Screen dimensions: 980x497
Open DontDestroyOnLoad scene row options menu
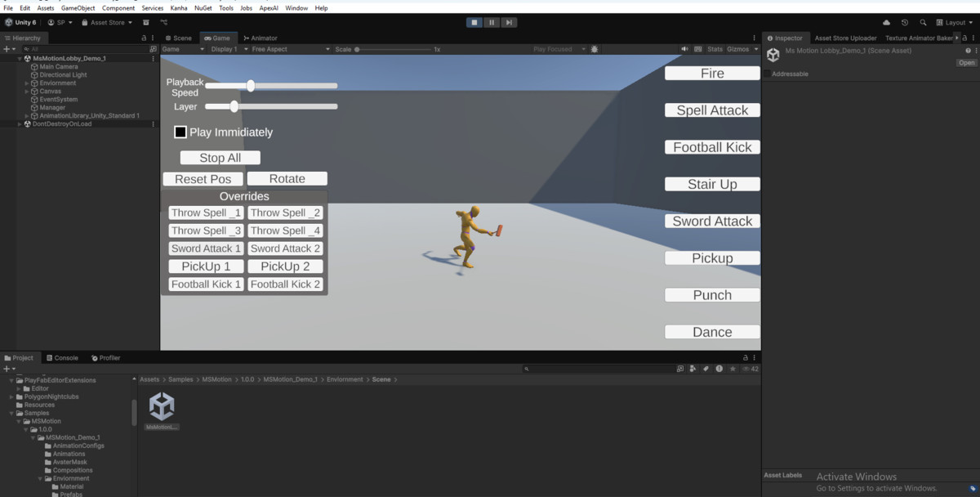tap(154, 124)
